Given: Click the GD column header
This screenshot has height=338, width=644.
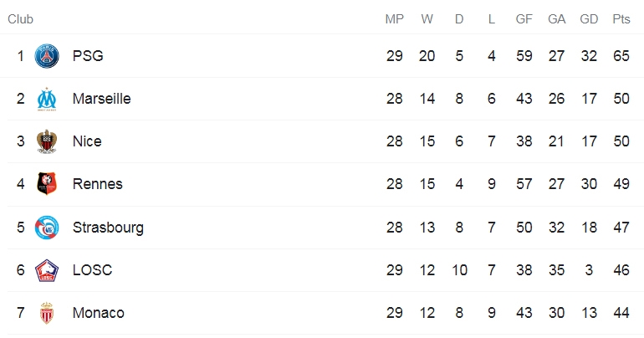Looking at the screenshot, I should click(x=589, y=19).
